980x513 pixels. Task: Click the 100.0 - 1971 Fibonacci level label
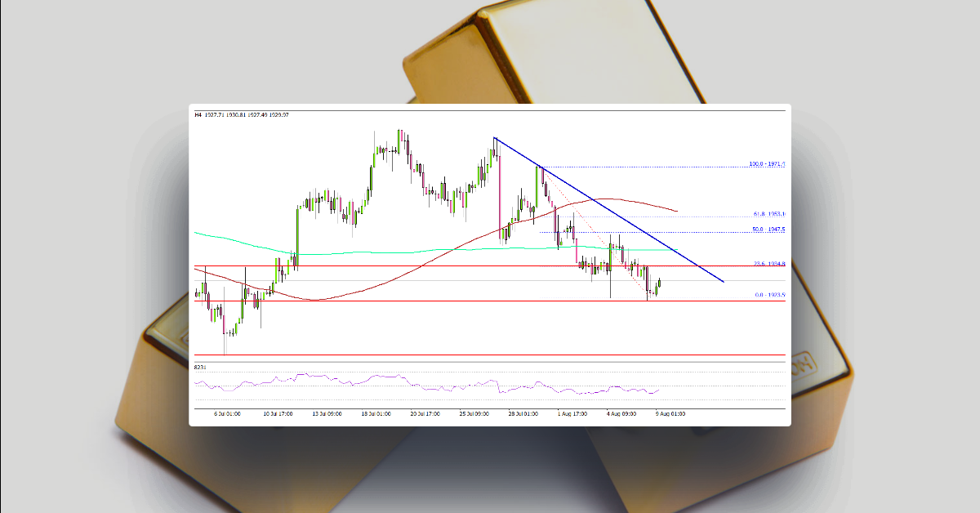pos(766,162)
